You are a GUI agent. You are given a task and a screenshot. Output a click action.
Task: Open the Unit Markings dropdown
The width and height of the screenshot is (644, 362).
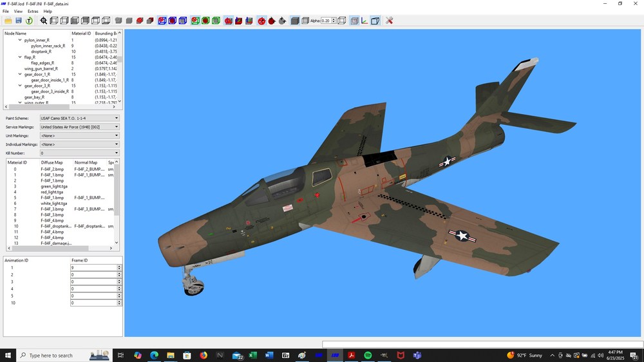click(80, 136)
